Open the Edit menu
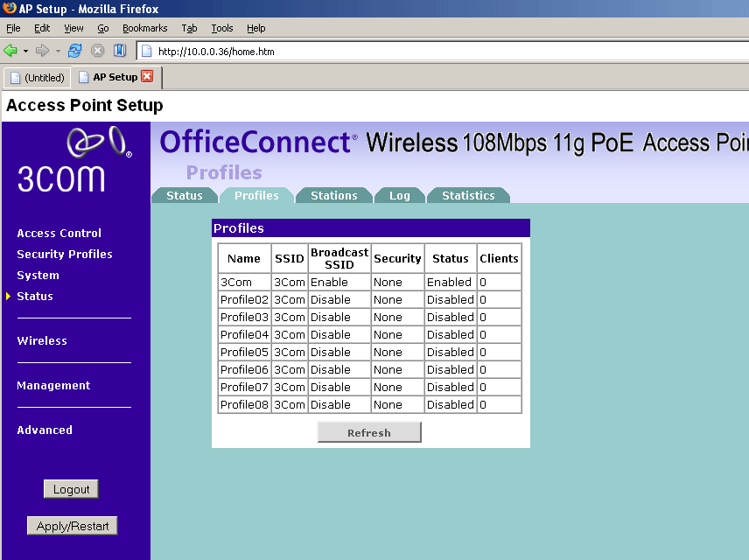749x560 pixels. [42, 28]
